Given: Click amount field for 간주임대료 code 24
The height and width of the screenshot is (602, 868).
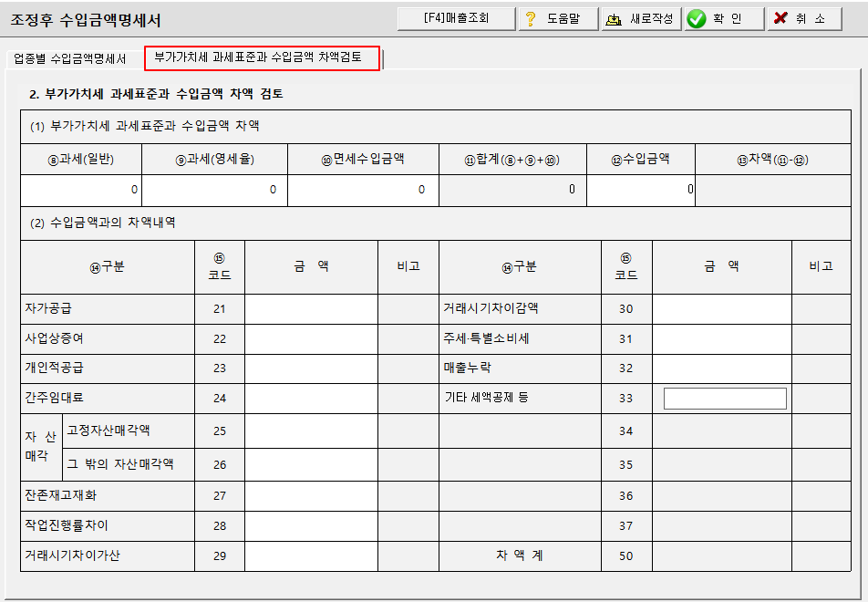Looking at the screenshot, I should (x=311, y=399).
